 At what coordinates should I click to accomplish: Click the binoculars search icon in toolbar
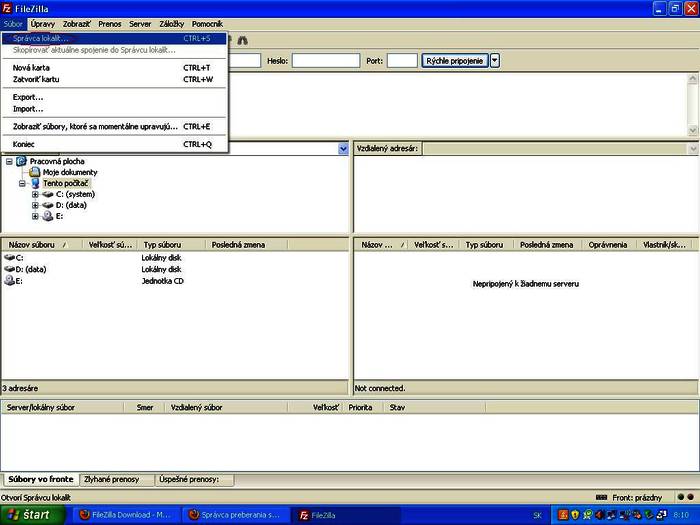242,41
